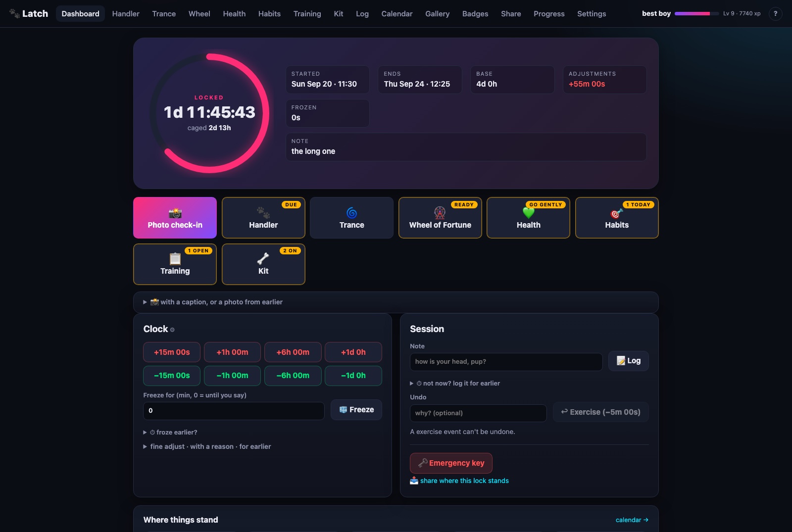The image size is (792, 532).
Task: Click the inbox icon beside share link
Action: click(414, 481)
